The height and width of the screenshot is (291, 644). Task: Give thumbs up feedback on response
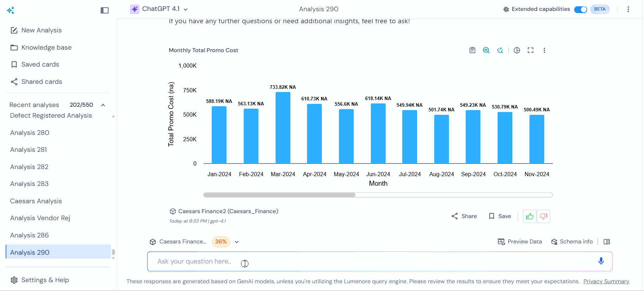tap(529, 216)
